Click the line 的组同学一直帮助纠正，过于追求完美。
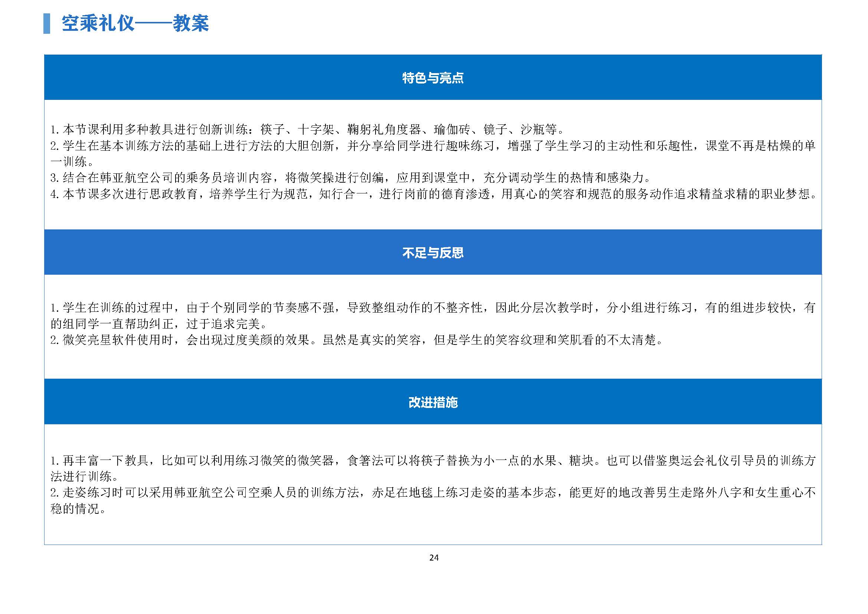The height and width of the screenshot is (614, 868). click(160, 324)
